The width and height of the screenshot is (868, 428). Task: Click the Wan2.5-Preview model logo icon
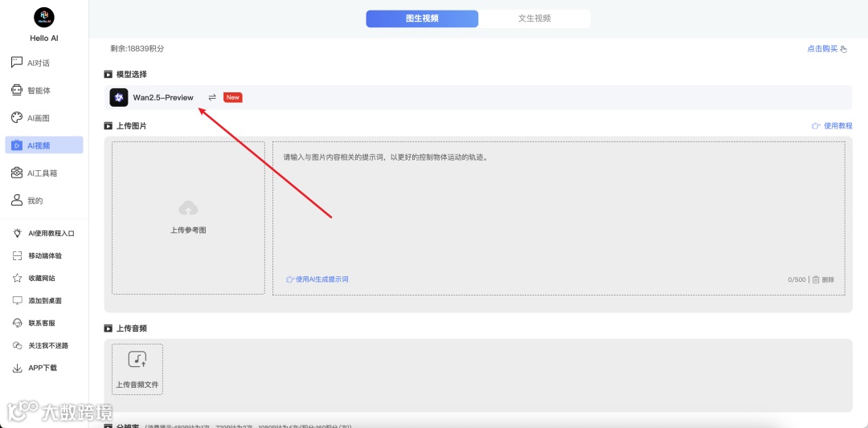118,97
